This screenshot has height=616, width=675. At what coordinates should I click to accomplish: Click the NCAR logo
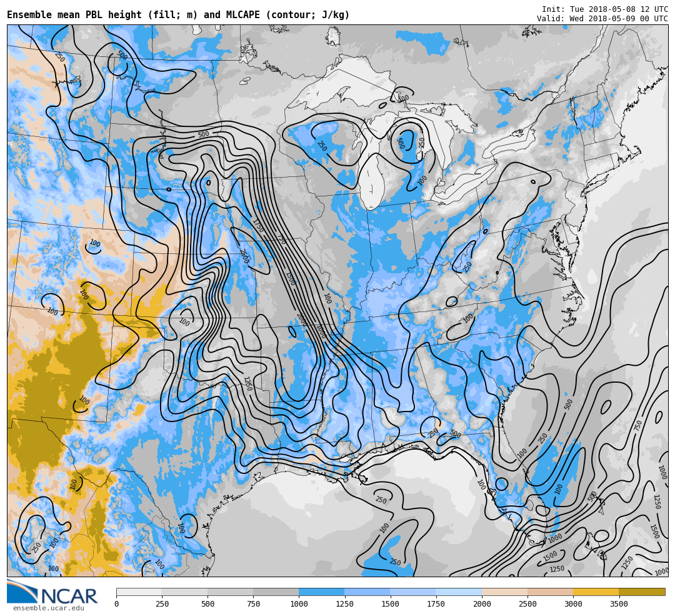[x=52, y=592]
